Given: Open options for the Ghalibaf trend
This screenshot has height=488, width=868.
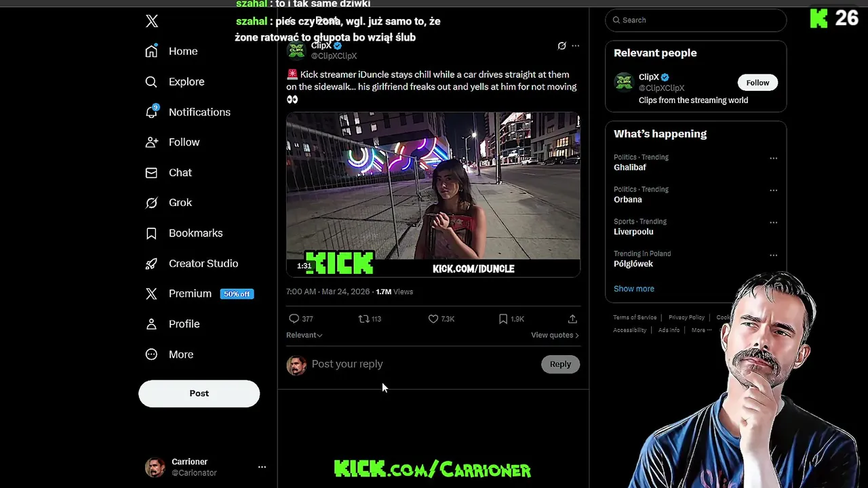Looking at the screenshot, I should pos(773,158).
